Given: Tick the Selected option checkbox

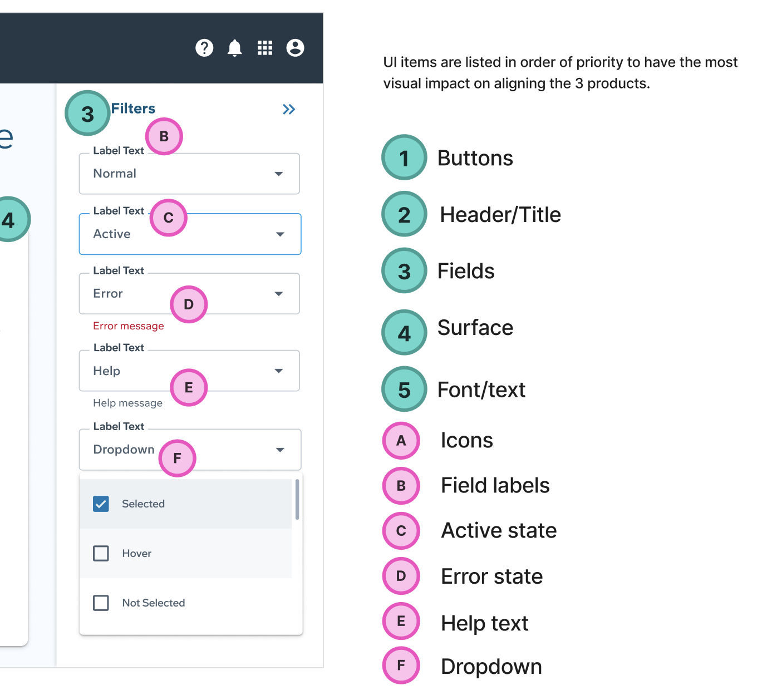Looking at the screenshot, I should tap(101, 504).
